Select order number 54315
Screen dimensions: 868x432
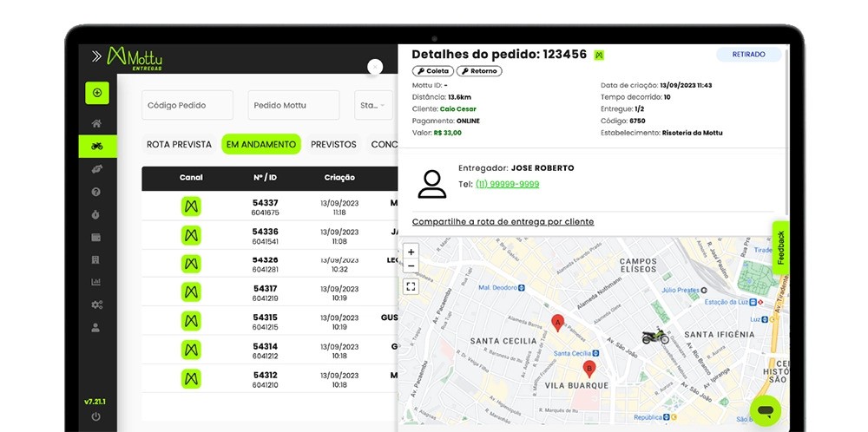click(265, 317)
